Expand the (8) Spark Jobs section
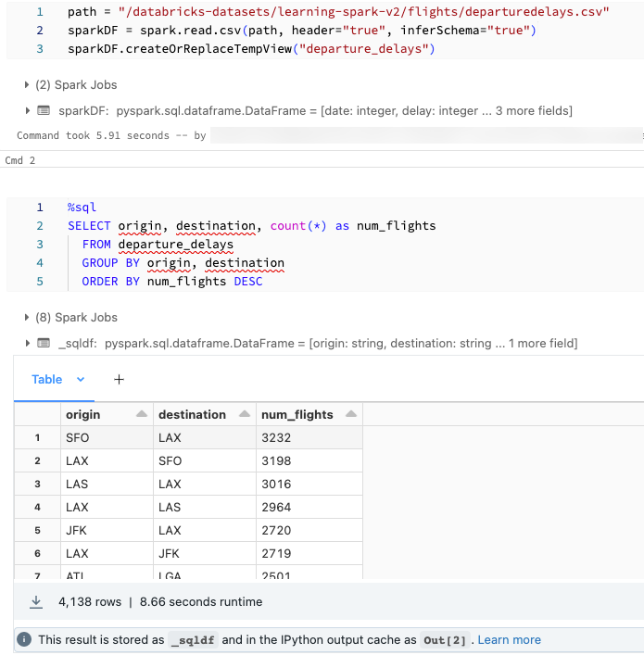The height and width of the screenshot is (655, 644). click(26, 318)
